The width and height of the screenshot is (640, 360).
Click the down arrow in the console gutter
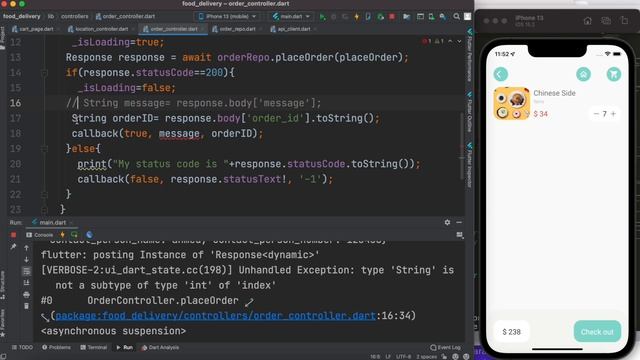point(27,260)
